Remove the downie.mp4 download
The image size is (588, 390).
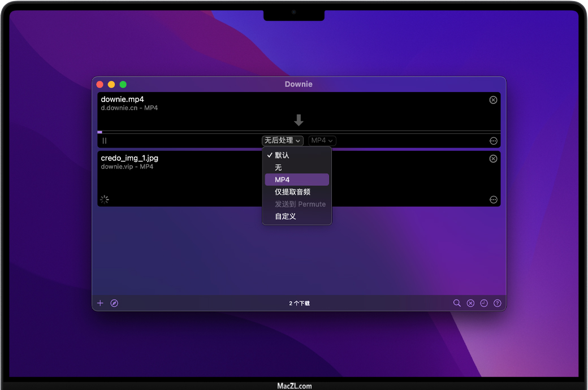pos(493,100)
